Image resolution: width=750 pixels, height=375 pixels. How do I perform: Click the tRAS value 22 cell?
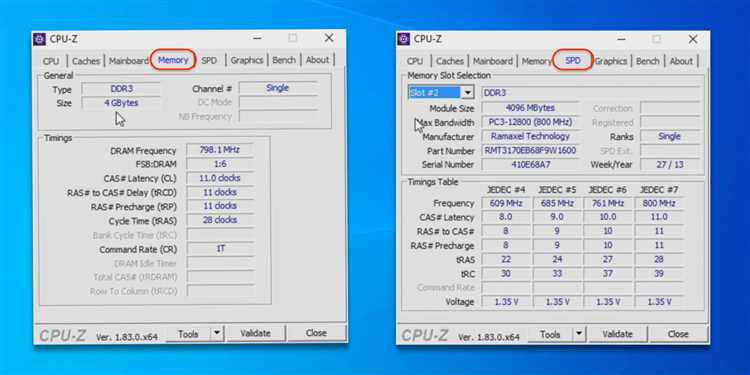[x=506, y=260]
